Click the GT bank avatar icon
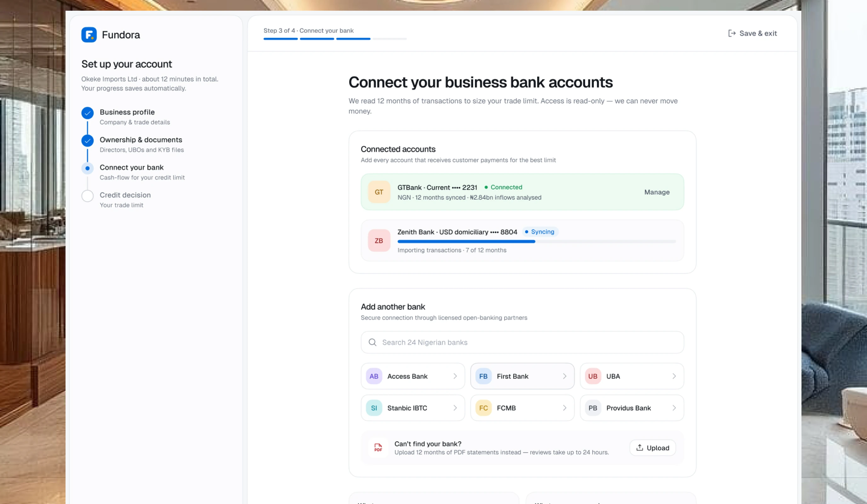Image resolution: width=867 pixels, height=504 pixels. (x=379, y=192)
